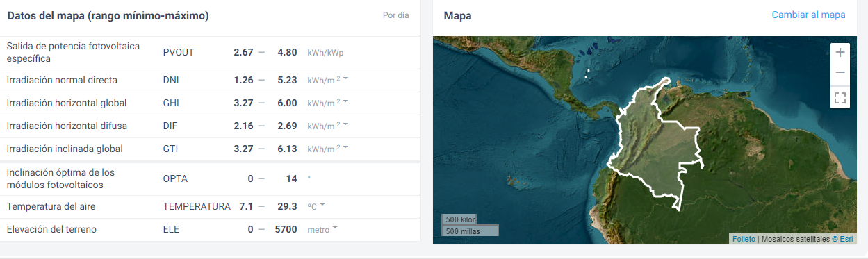Select the PVOUT abbreviation
Viewport: 868px width, 259px height.
[178, 53]
